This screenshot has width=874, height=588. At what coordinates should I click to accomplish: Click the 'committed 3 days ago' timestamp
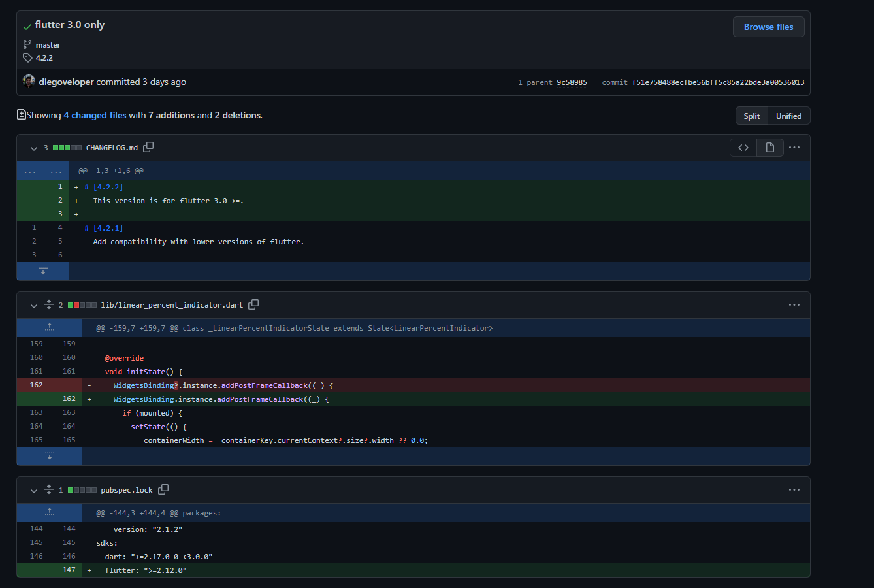(x=141, y=82)
